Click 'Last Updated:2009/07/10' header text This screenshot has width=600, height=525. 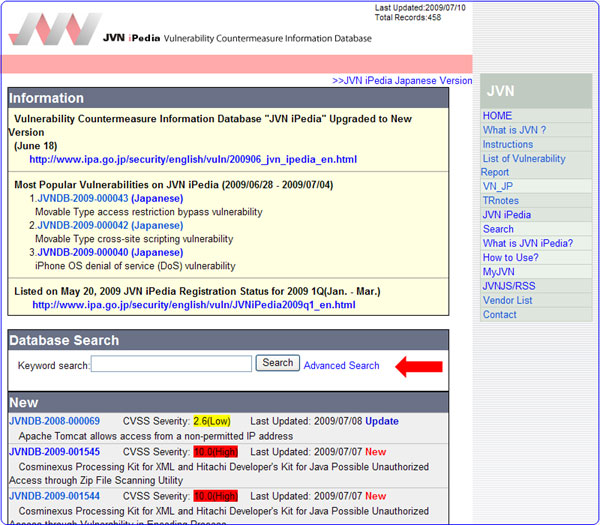click(x=420, y=8)
